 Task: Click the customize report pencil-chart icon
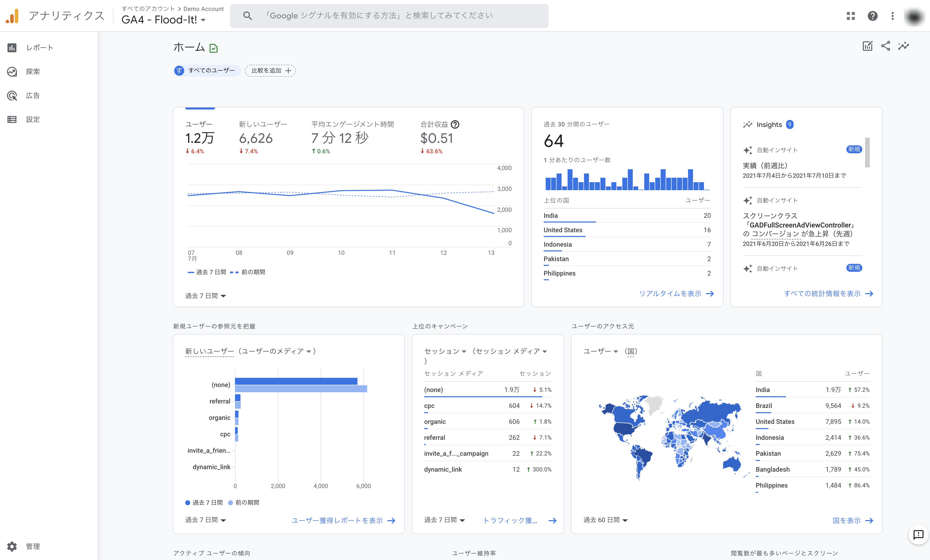click(867, 46)
